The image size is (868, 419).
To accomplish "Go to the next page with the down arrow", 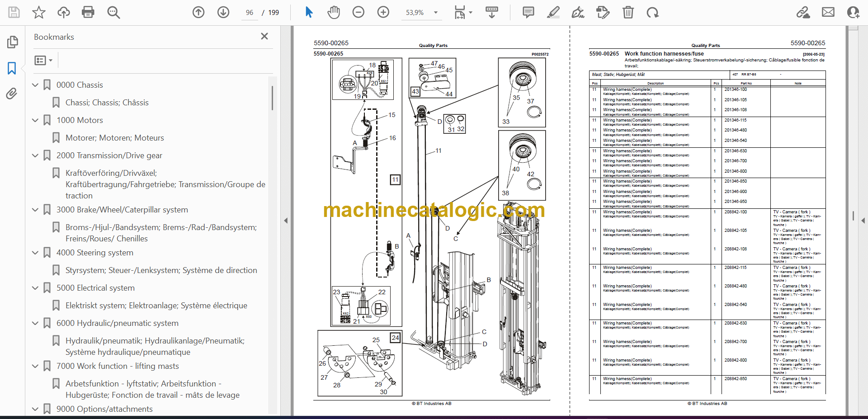I will (223, 12).
